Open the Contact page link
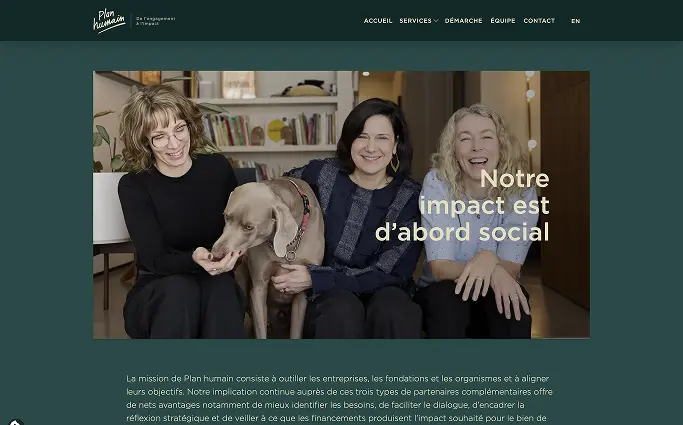683x425 pixels. (x=539, y=20)
